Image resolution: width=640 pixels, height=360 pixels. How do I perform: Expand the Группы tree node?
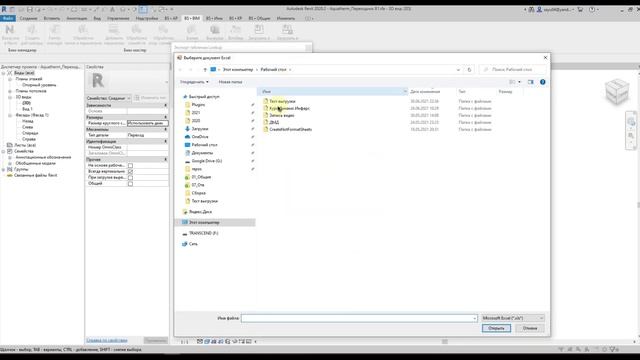[x=3, y=169]
